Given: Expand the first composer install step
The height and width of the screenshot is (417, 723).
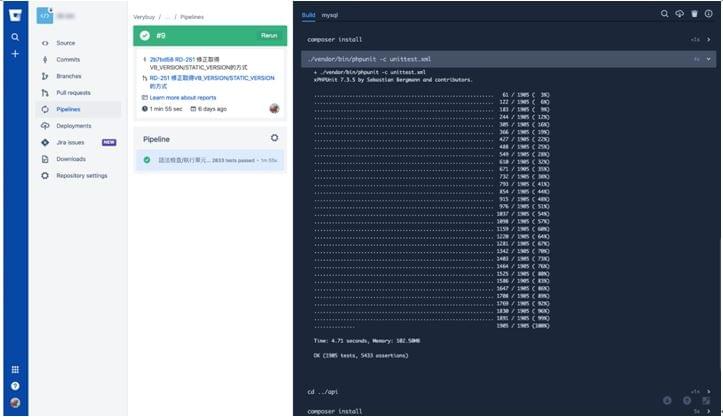Looking at the screenshot, I should click(x=709, y=40).
